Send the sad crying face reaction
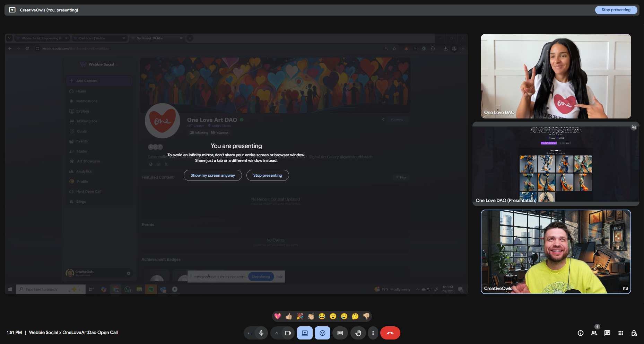The image size is (644, 344). (x=344, y=316)
